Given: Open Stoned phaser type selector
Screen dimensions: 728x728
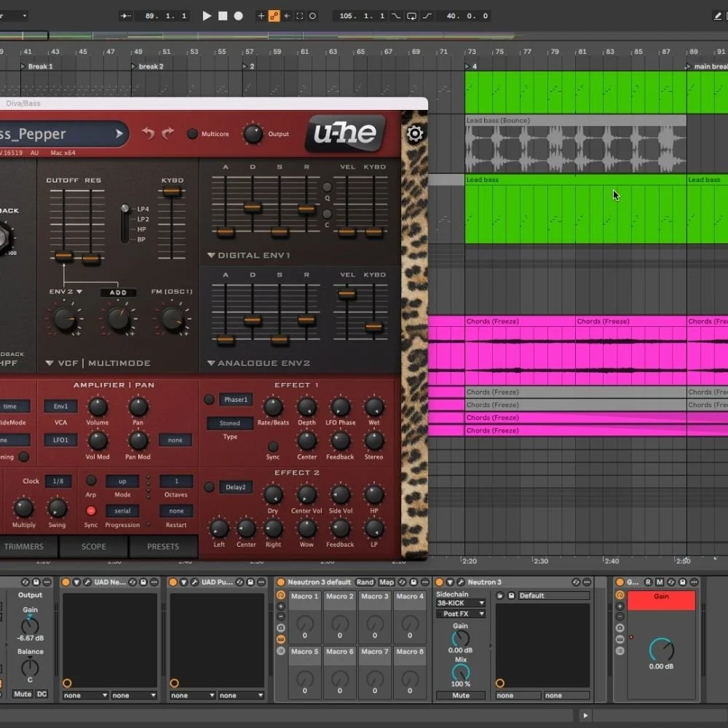Looking at the screenshot, I should tap(230, 423).
